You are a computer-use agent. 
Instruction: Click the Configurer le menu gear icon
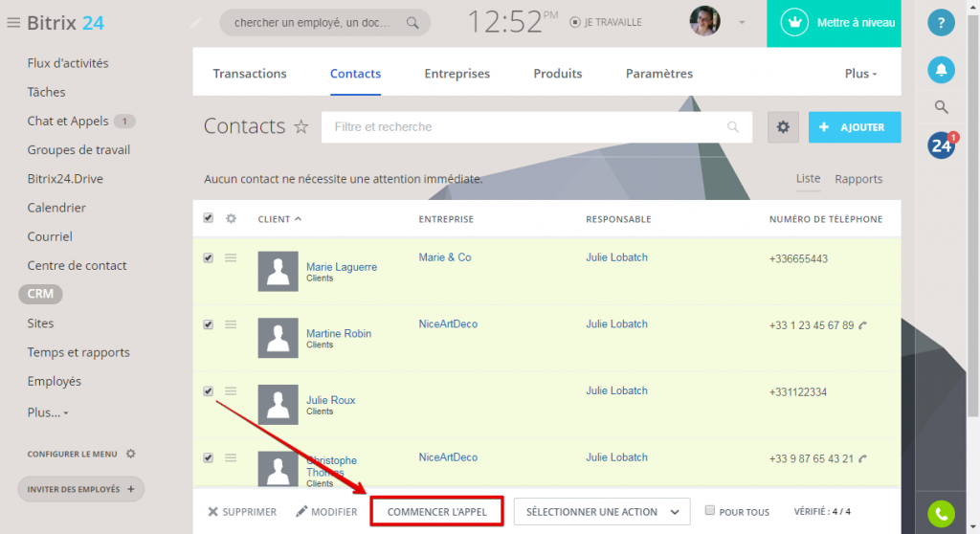click(130, 454)
